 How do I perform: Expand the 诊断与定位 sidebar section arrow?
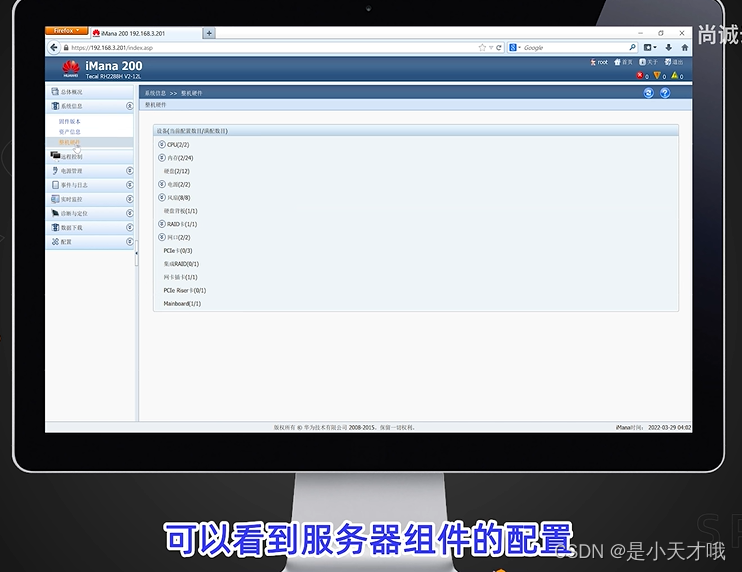click(129, 213)
